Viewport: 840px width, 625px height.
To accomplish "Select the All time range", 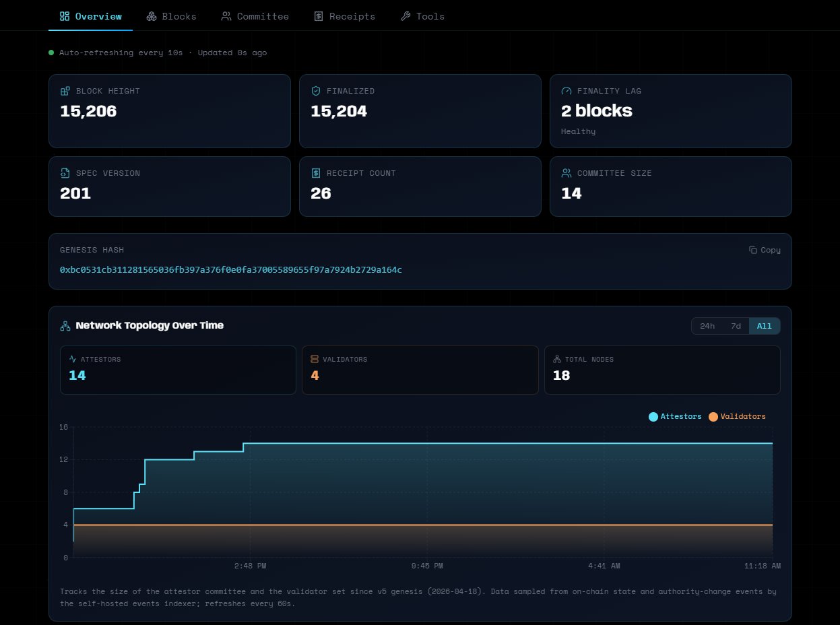I will (x=765, y=326).
